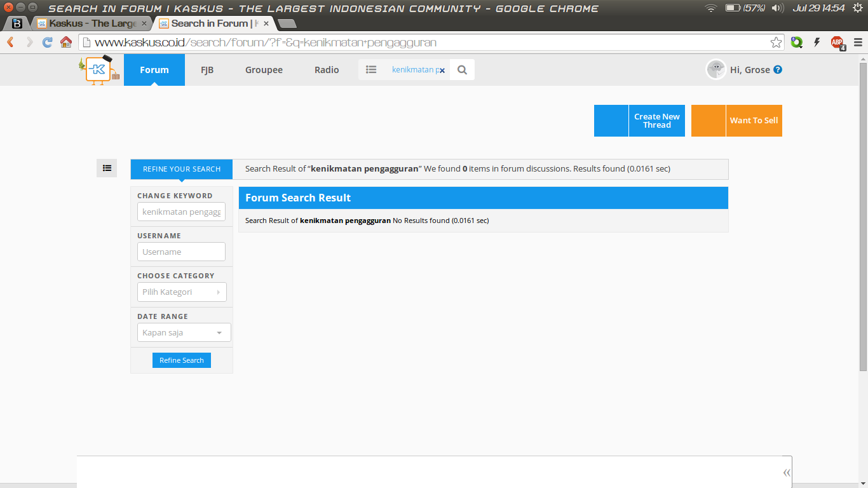
Task: Click the Hi, Grose user link
Action: (750, 70)
